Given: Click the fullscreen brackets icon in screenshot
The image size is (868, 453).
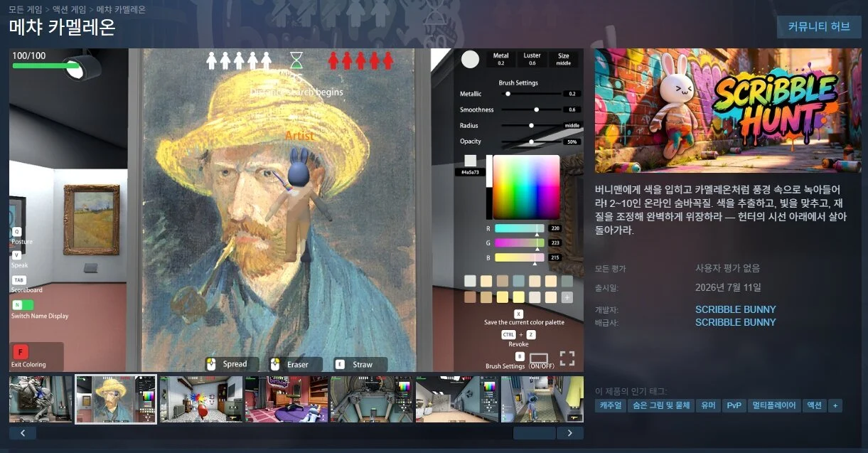Looking at the screenshot, I should [x=567, y=358].
